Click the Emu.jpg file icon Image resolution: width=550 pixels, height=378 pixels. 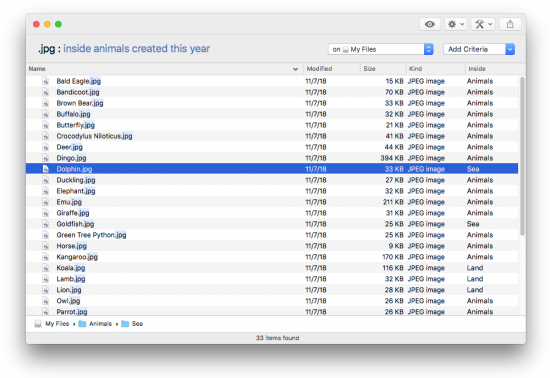pos(46,202)
